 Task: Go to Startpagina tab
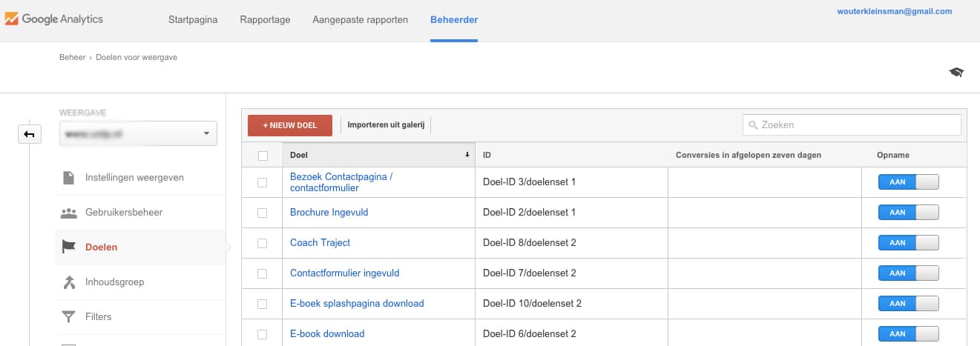coord(193,20)
